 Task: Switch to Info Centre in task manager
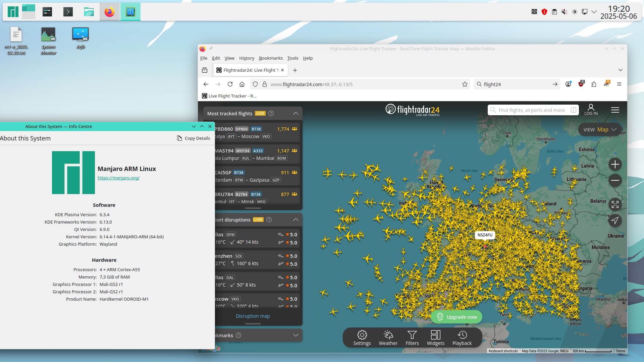[x=130, y=12]
